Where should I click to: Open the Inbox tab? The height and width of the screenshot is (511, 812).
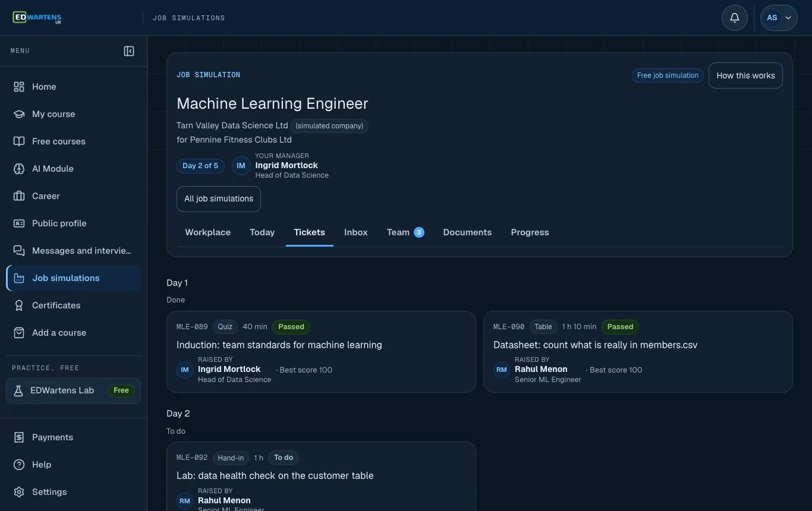click(356, 232)
